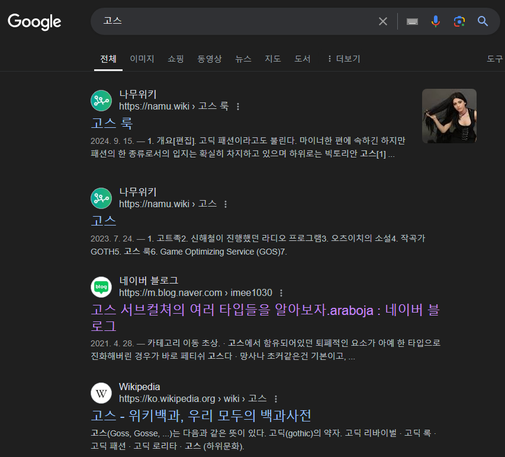Click the Wikipedia site name text
Image resolution: width=505 pixels, height=457 pixels.
pyautogui.click(x=139, y=387)
